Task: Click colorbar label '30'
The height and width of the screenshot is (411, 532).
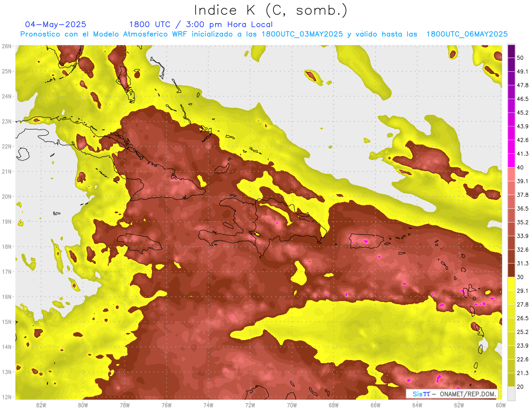Action: click(x=520, y=277)
